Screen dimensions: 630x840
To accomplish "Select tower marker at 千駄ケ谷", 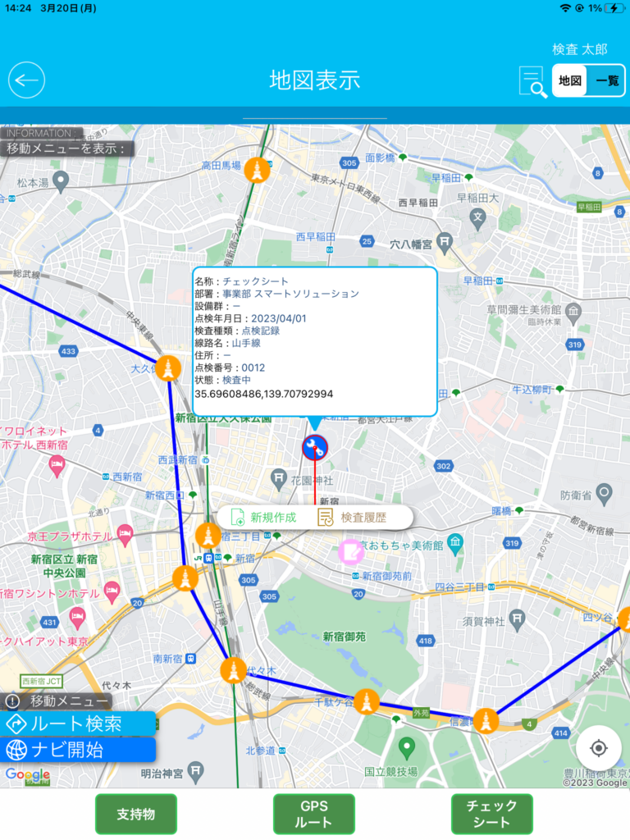I will tap(367, 702).
